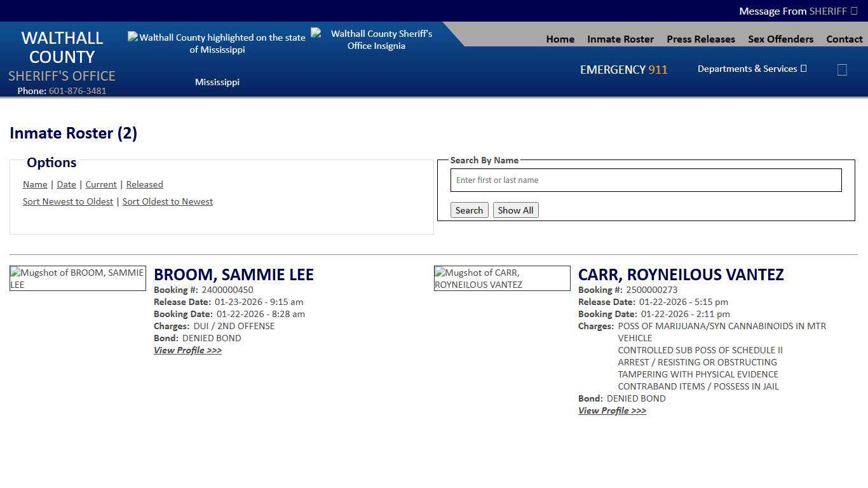Sort roster from Newest to Oldest
868x488 pixels.
[68, 201]
